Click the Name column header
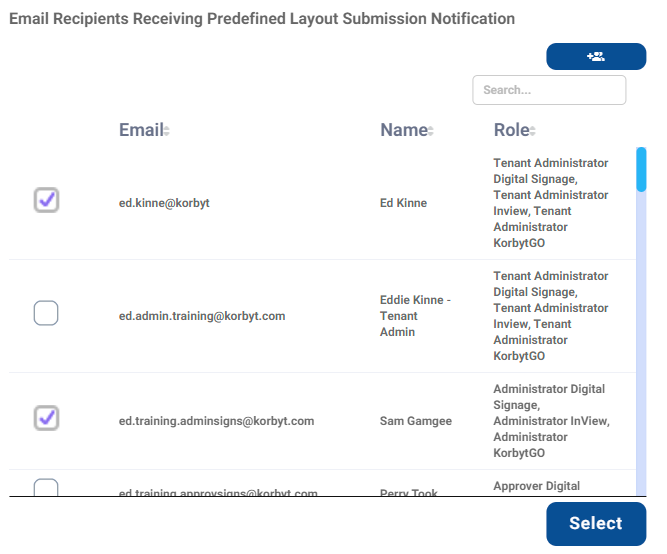 click(x=403, y=130)
